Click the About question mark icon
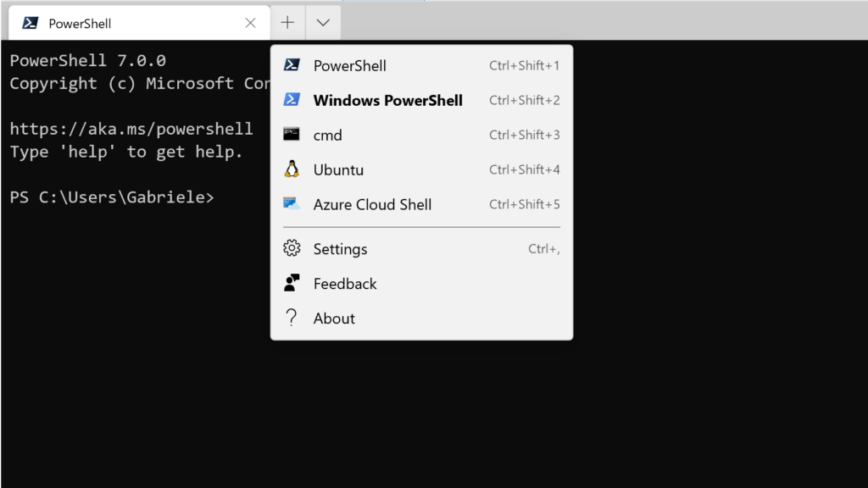This screenshot has height=488, width=868. [292, 318]
